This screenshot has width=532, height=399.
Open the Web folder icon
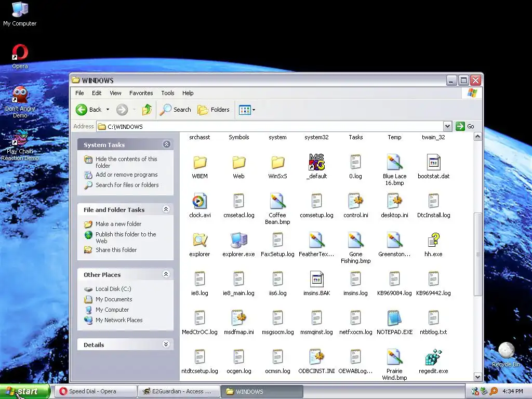238,163
